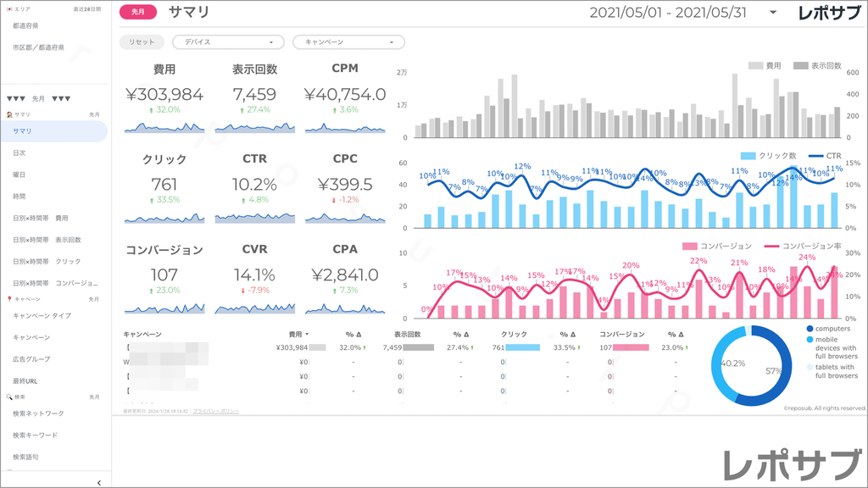Click the 費用 ¥303,984 scorecard
Screen dimensions: 868x488
tap(164, 95)
